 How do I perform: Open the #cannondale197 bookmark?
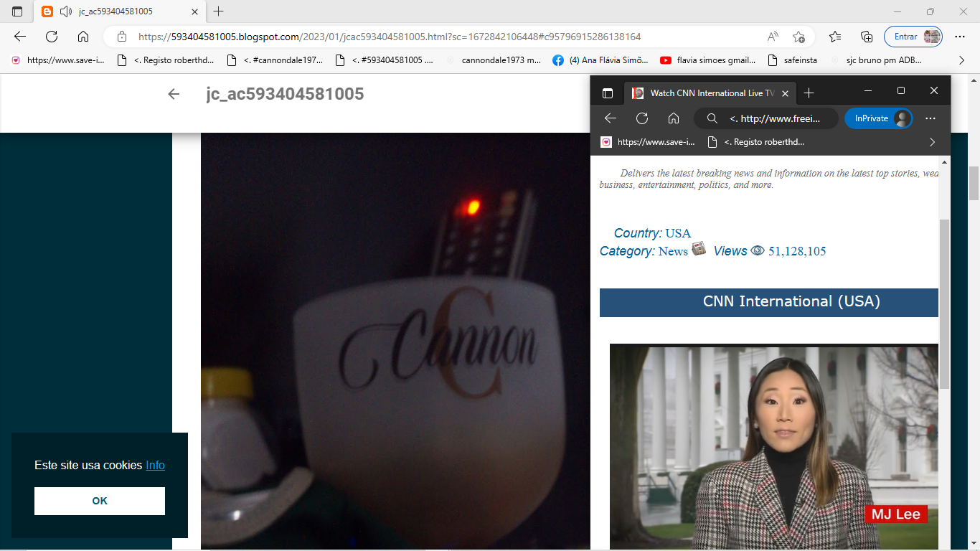click(x=275, y=60)
